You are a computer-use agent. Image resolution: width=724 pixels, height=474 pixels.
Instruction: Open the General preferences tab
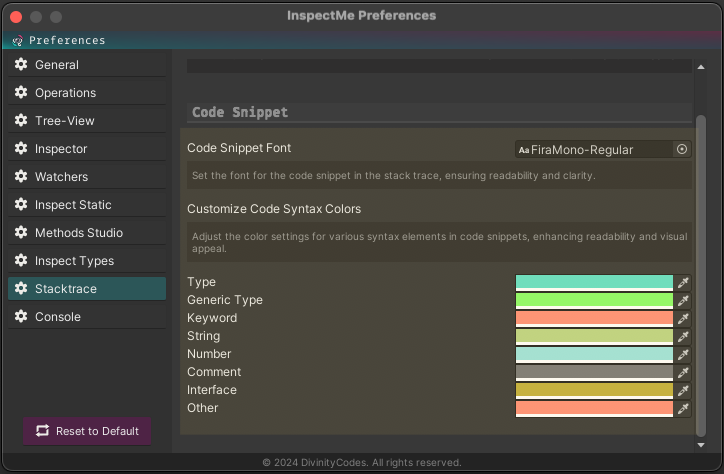[87, 65]
